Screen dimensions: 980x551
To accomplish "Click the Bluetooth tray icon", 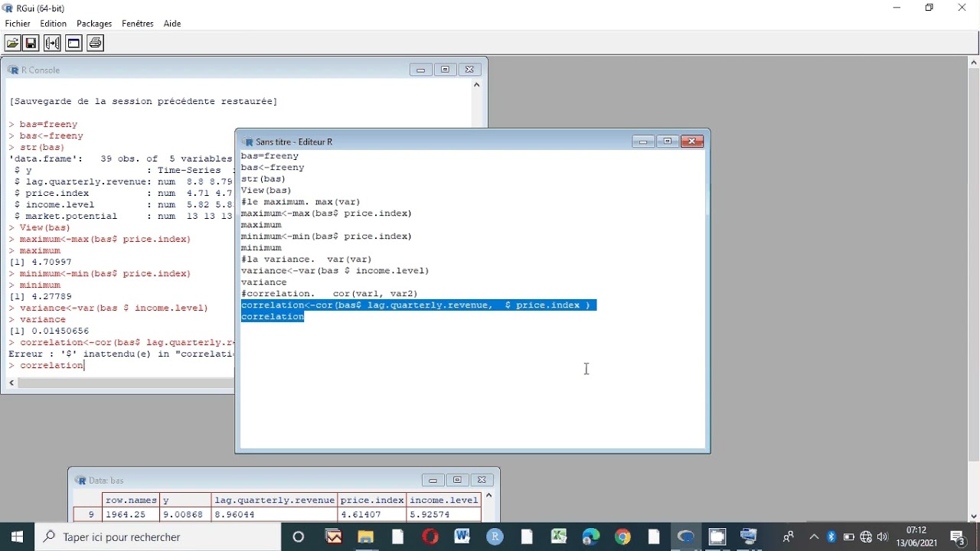I will tap(831, 537).
